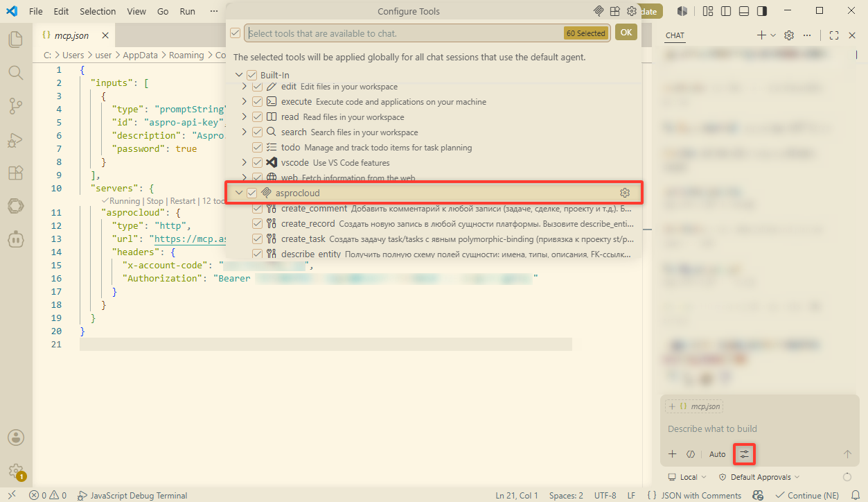Uncheck the create_task tool checkbox

coord(258,239)
